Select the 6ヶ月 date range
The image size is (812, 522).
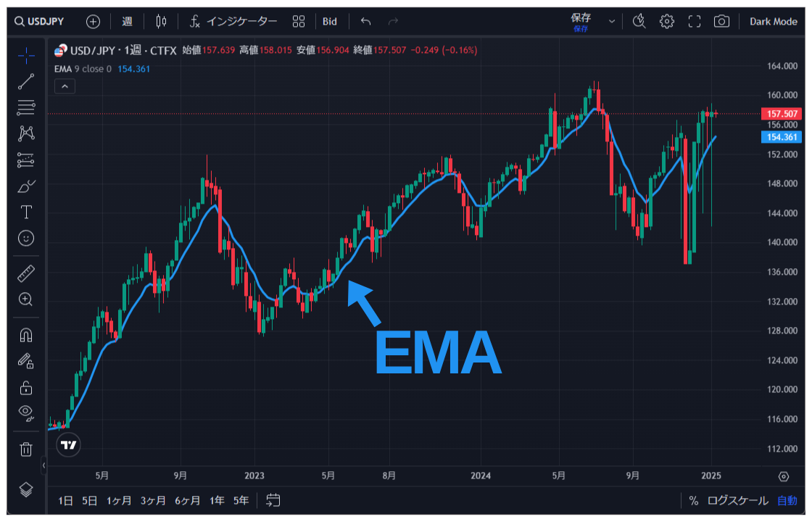click(187, 501)
